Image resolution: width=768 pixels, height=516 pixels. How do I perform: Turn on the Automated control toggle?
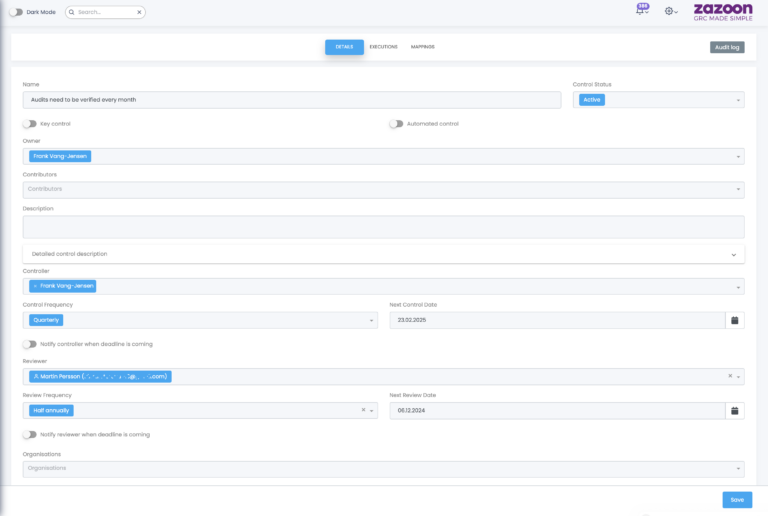click(396, 124)
